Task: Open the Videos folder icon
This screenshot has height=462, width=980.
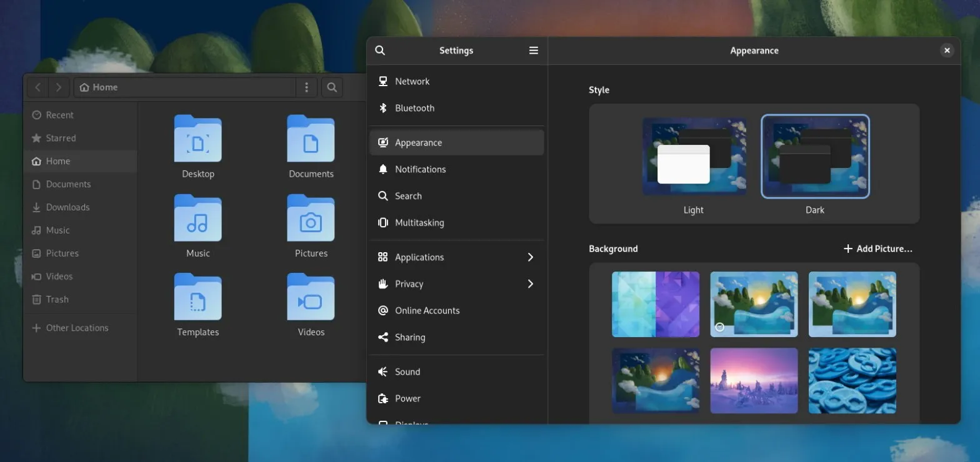Action: [x=311, y=298]
